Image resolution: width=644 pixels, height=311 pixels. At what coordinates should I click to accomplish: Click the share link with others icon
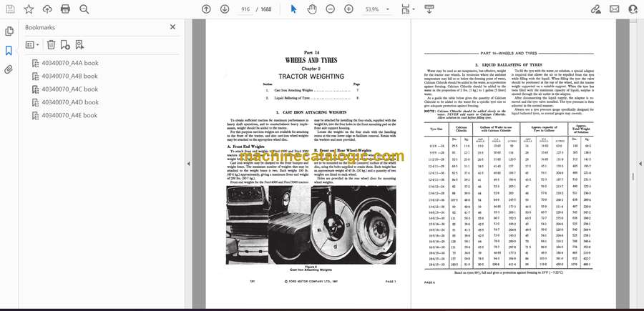596,9
